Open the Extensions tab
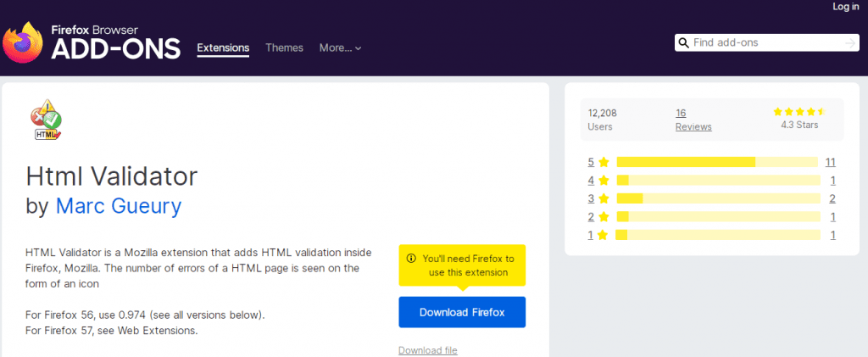 [x=223, y=48]
